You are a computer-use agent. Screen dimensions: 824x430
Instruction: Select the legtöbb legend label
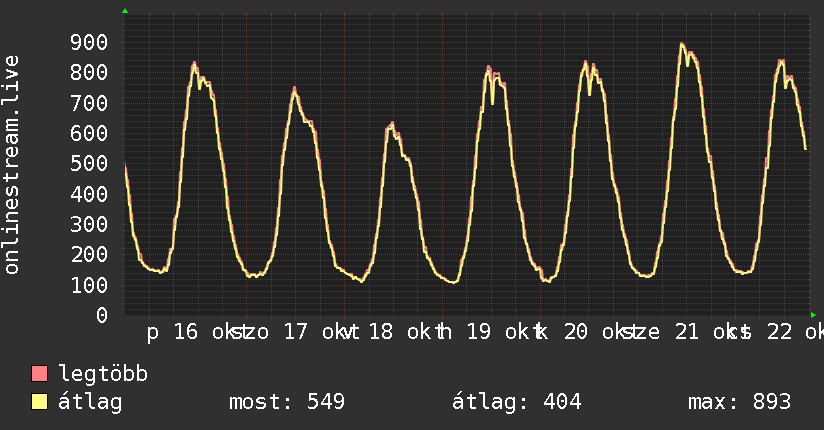click(x=103, y=373)
